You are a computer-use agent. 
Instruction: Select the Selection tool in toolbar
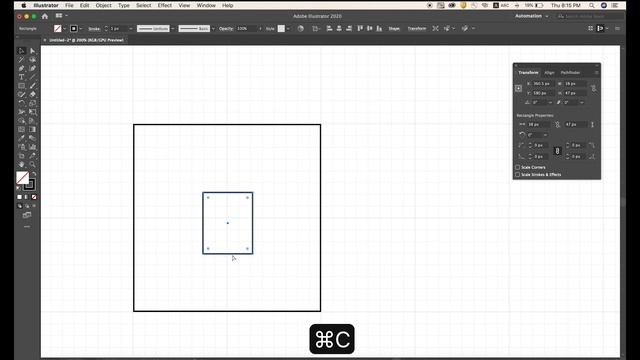(x=22, y=51)
